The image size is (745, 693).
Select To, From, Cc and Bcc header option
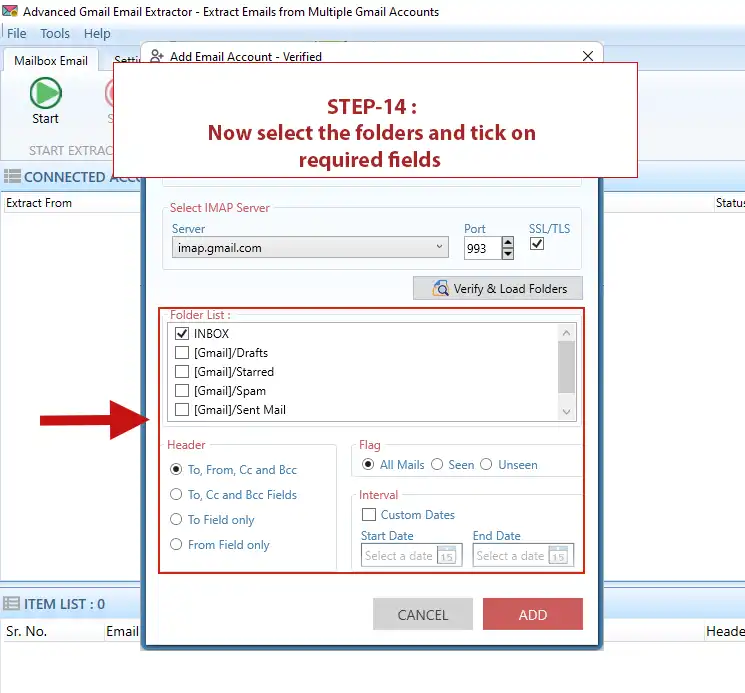176,469
